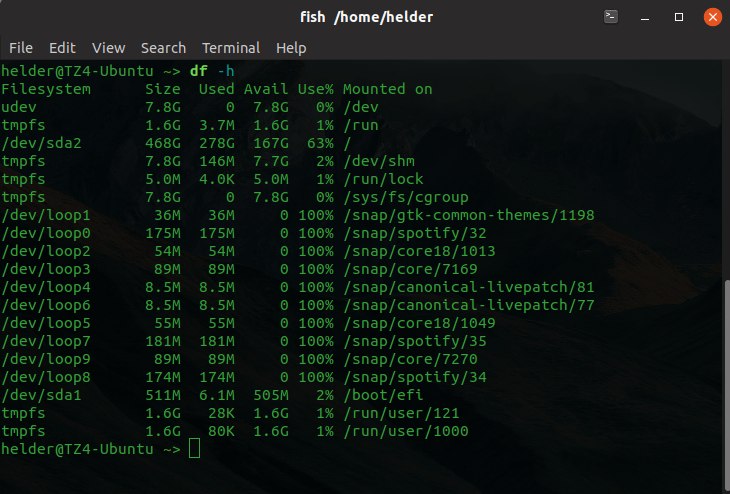This screenshot has height=494, width=730.
Task: Click the '/dev/loop0' filesystem entry
Action: click(46, 233)
